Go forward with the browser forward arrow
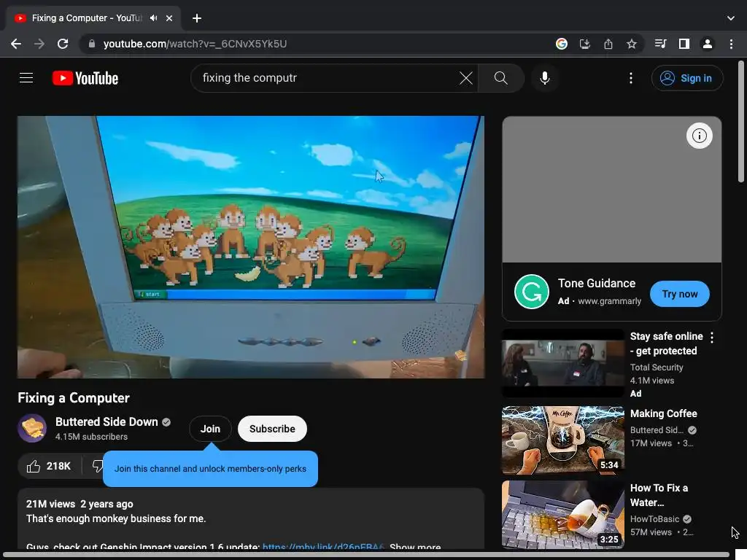The image size is (747, 560). point(39,44)
